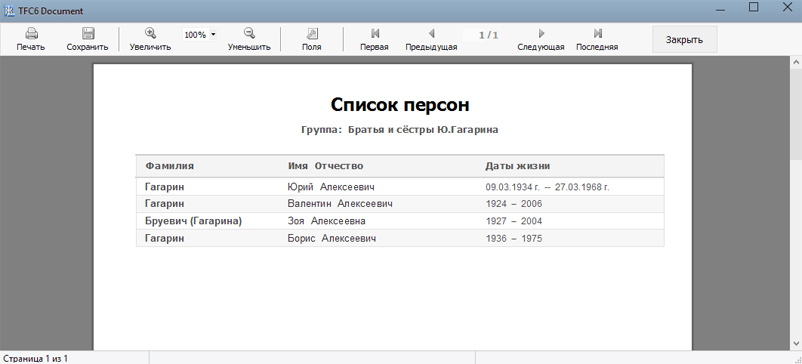Click the vertical scrollbar down arrow

pos(796,343)
